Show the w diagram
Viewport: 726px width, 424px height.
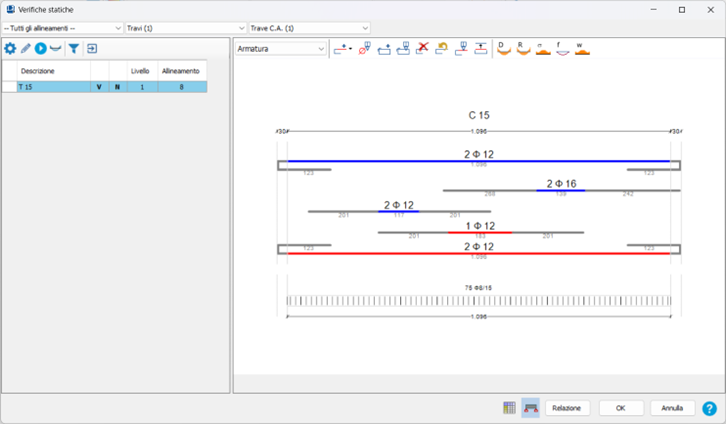click(x=580, y=48)
